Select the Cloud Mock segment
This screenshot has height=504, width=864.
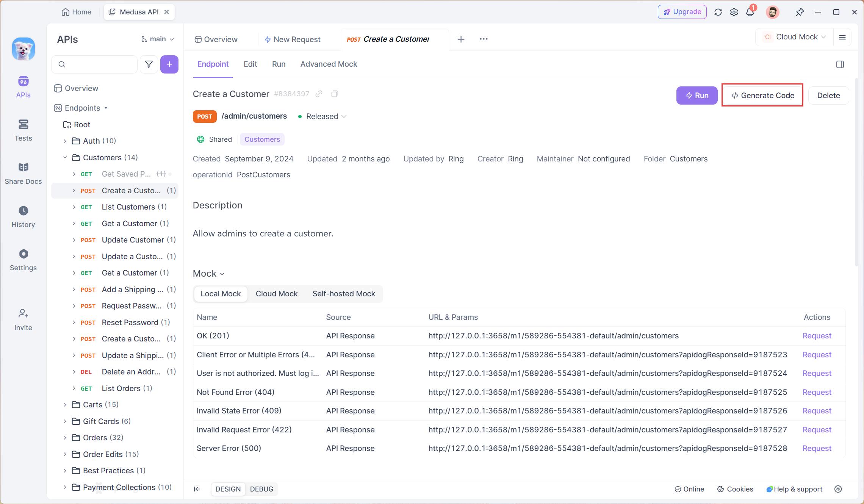coord(277,294)
